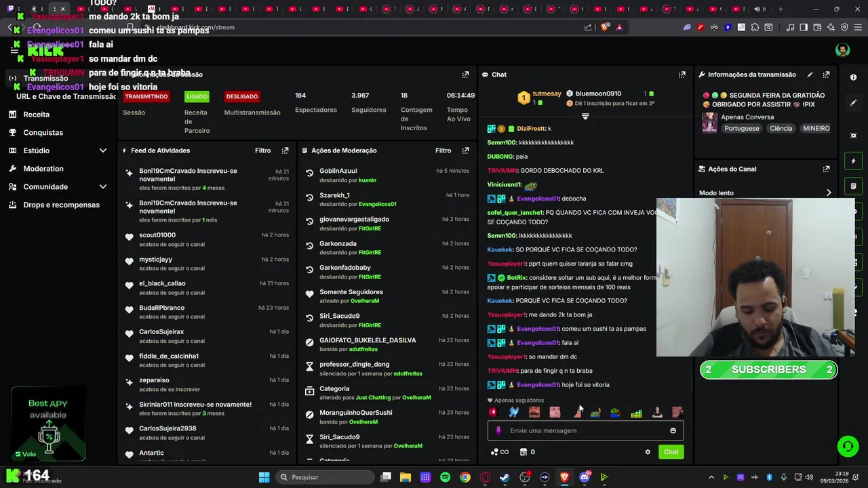Open Filtro in Feed de Atividades
This screenshot has width=868, height=488.
(262, 150)
